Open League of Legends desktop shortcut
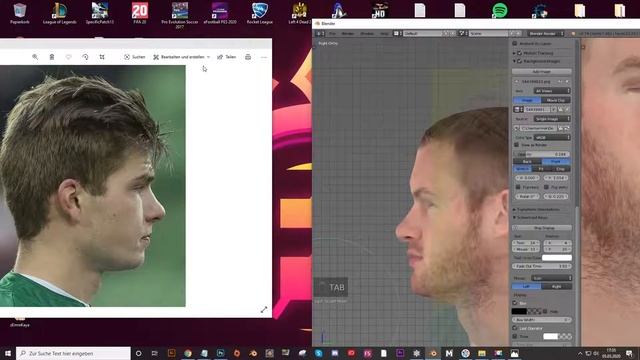This screenshot has width=640, height=360. 60,13
